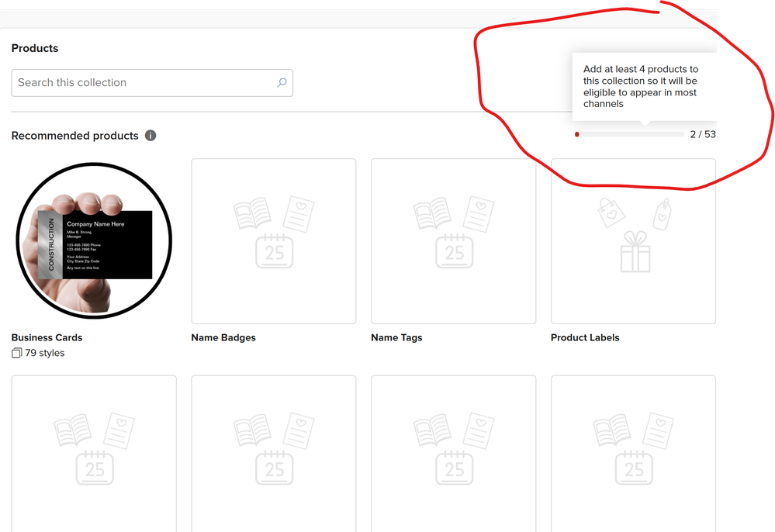Click the 'Add at least 4 products' tooltip

pyautogui.click(x=641, y=87)
